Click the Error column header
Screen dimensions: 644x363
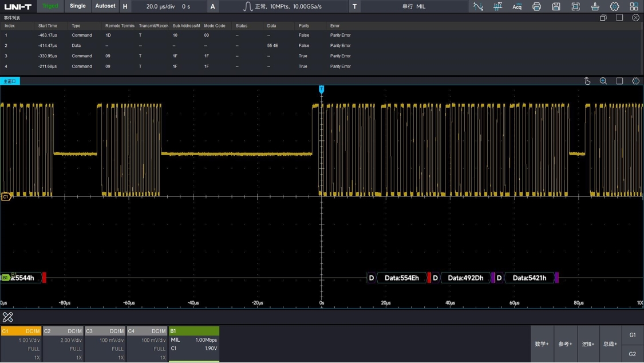click(x=335, y=25)
